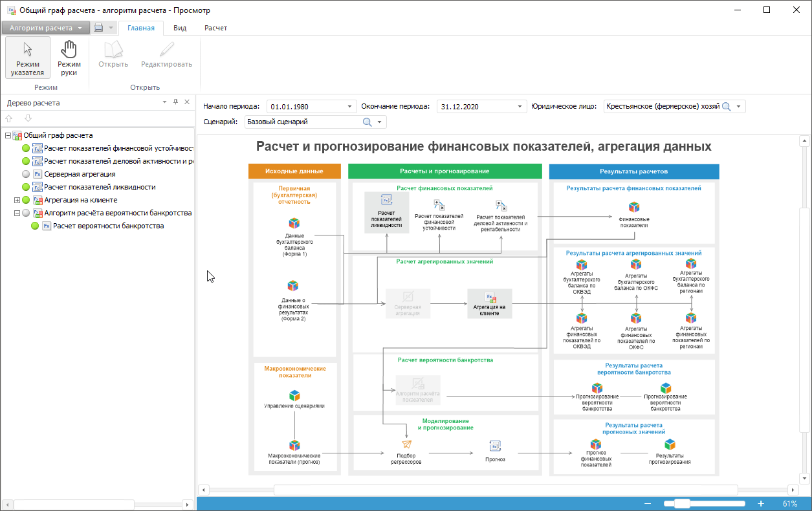Click the Финансовые показатели cube icon
The image size is (812, 511).
634,208
